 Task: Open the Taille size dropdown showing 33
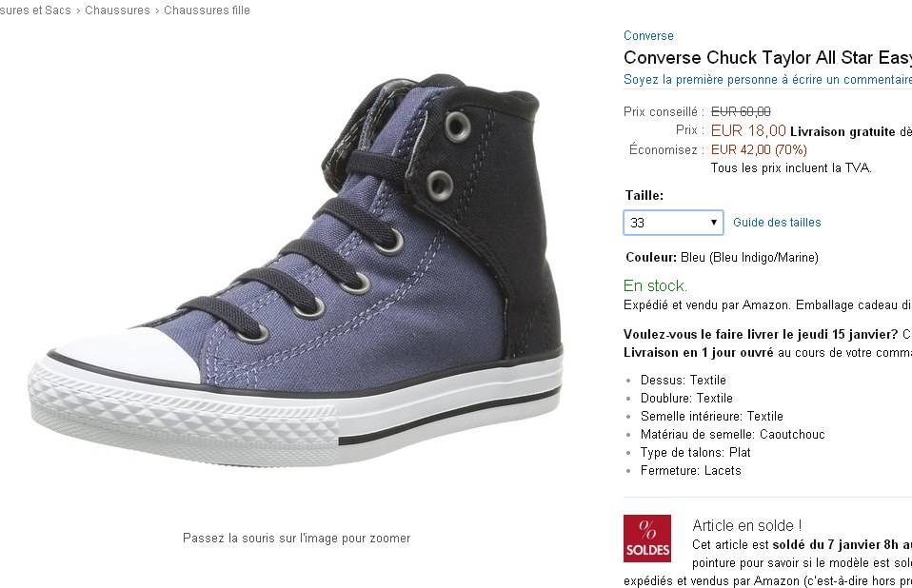pyautogui.click(x=673, y=223)
